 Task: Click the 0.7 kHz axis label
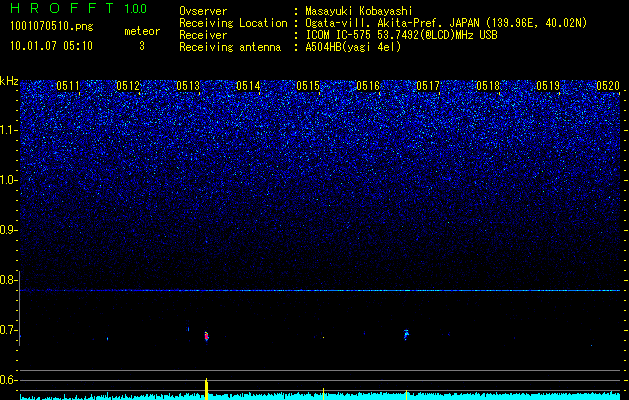[9, 330]
